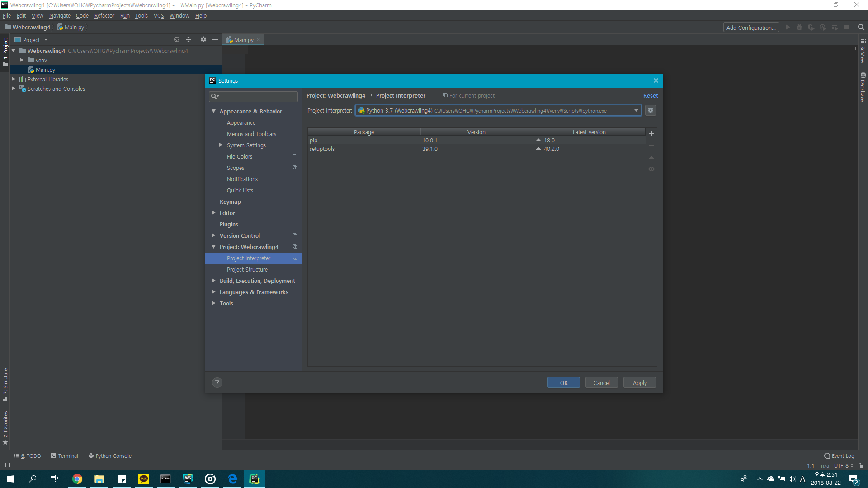The image size is (868, 488).
Task: Click the Run arrow in main toolbar
Action: coord(788,27)
